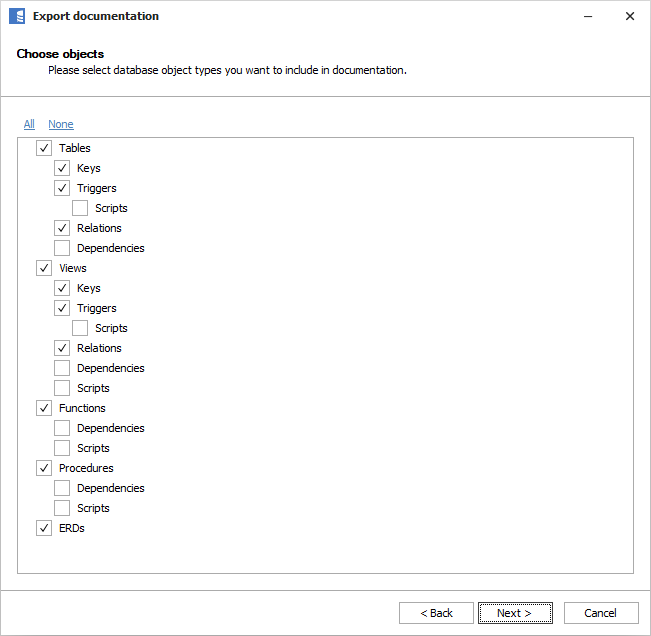
Task: Enable Dependencies under Views
Action: 62,368
